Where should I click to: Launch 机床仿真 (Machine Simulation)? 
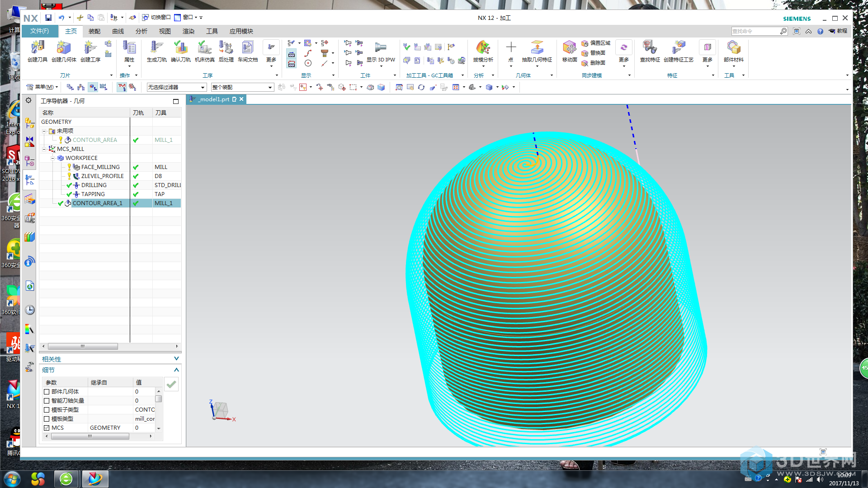point(205,51)
